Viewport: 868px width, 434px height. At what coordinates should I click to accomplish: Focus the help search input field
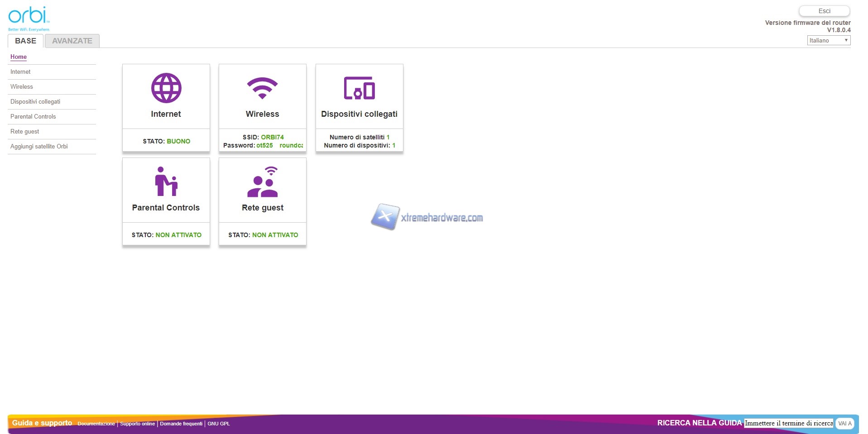pyautogui.click(x=788, y=423)
